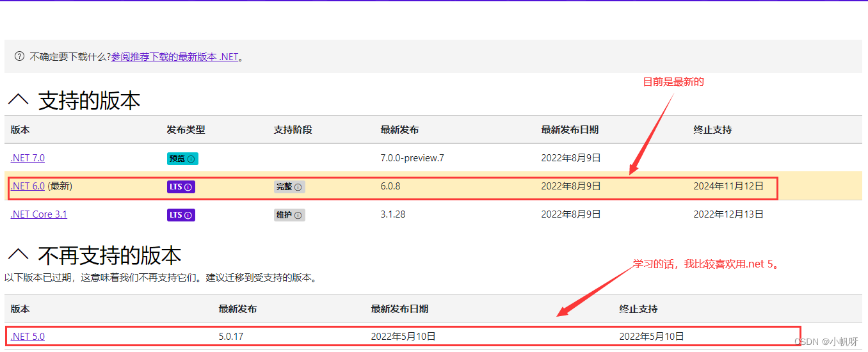Image resolution: width=868 pixels, height=352 pixels.
Task: Select the 3.1.28 latest release cell
Action: [393, 214]
